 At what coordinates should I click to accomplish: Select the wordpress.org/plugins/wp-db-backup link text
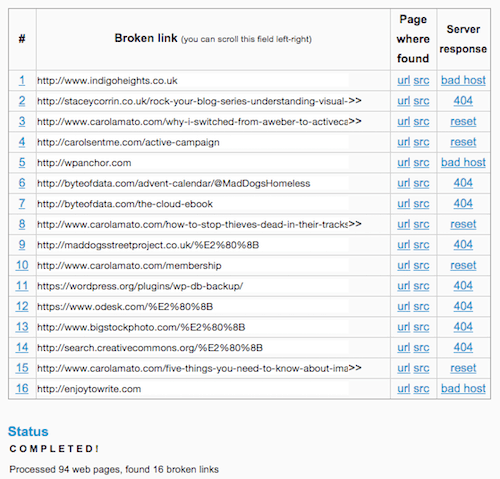(x=140, y=286)
